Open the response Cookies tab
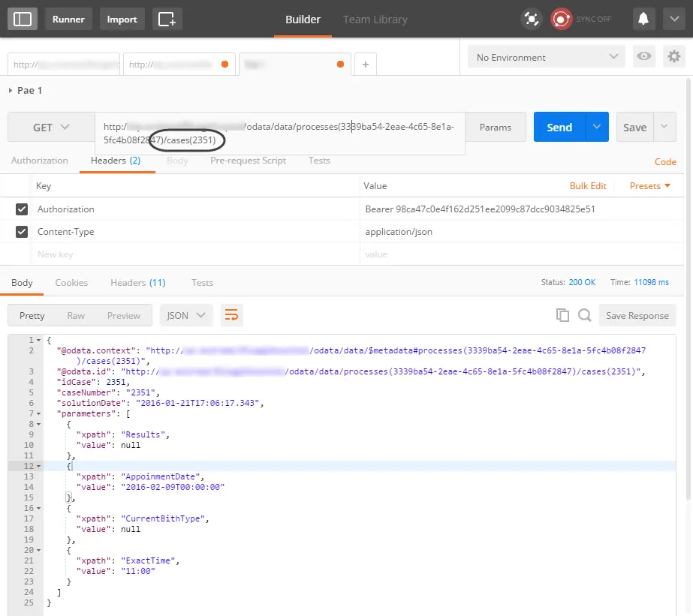The image size is (693, 616). coord(71,283)
